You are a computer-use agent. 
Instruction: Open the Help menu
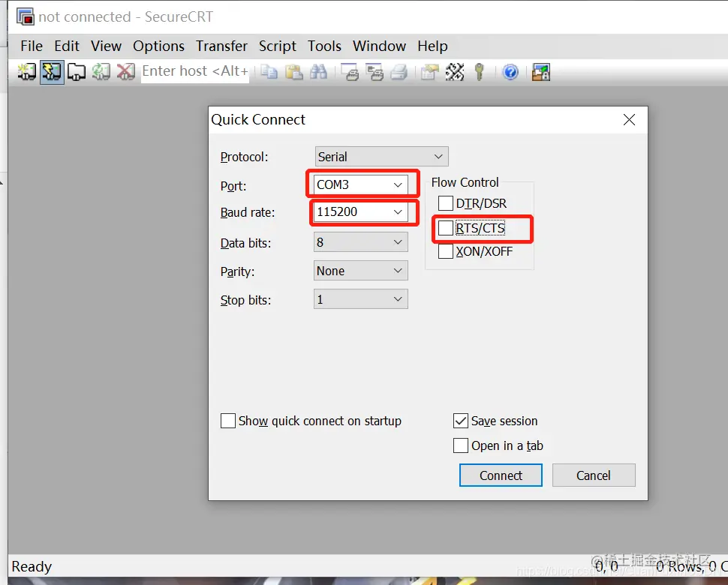432,46
